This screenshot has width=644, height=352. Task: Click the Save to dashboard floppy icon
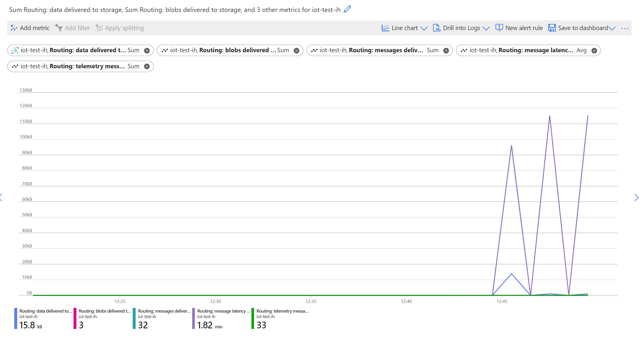click(x=552, y=28)
